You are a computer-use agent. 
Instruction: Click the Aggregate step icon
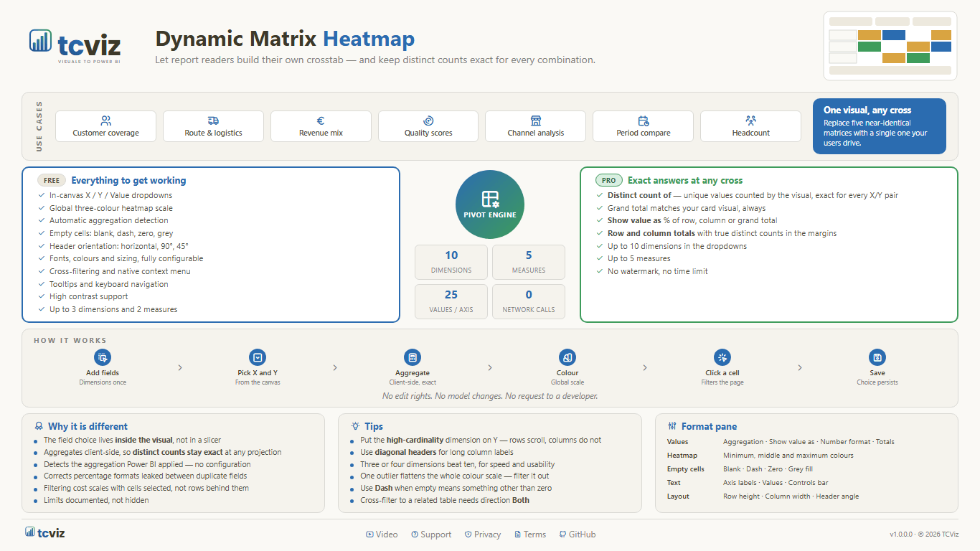point(413,357)
